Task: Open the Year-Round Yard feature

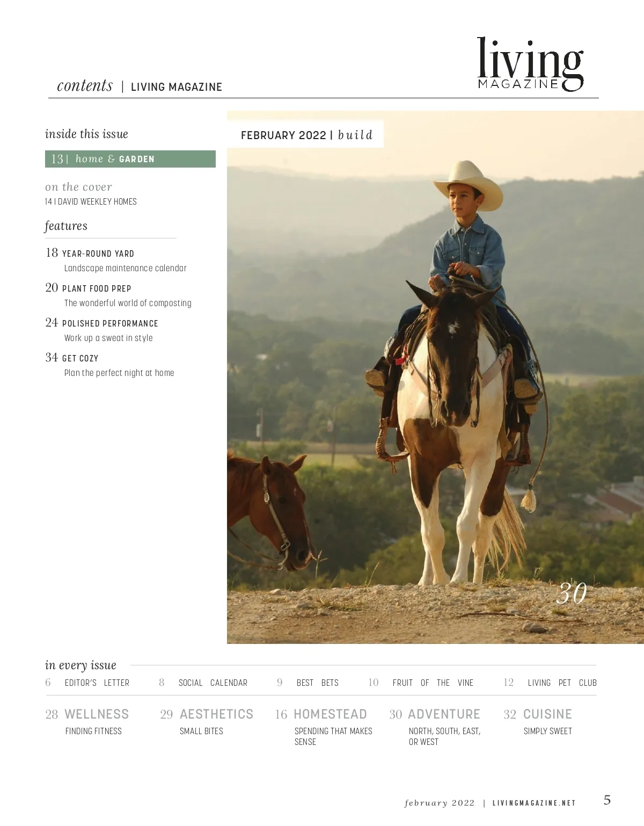Action: [x=98, y=253]
